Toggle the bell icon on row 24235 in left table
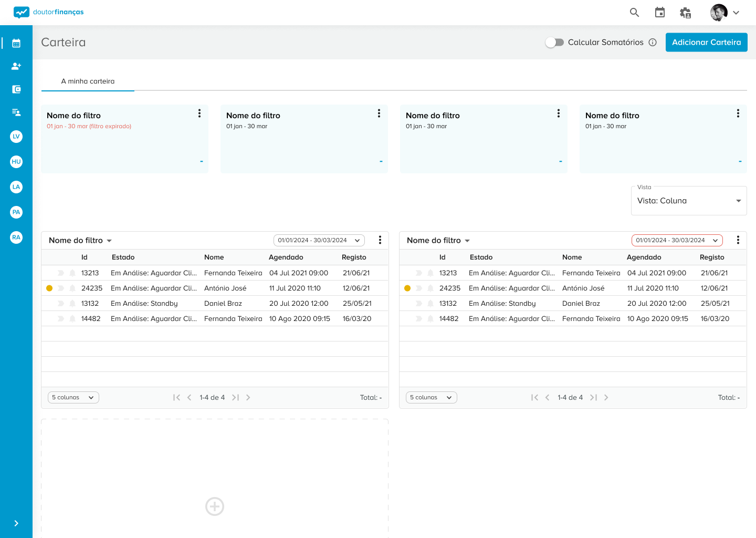The image size is (756, 538). (x=72, y=288)
